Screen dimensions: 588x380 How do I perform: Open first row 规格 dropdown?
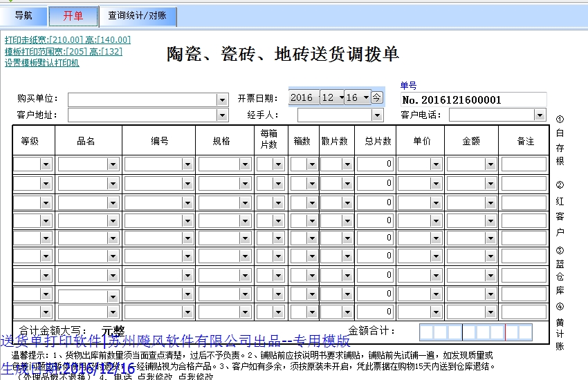(245, 164)
